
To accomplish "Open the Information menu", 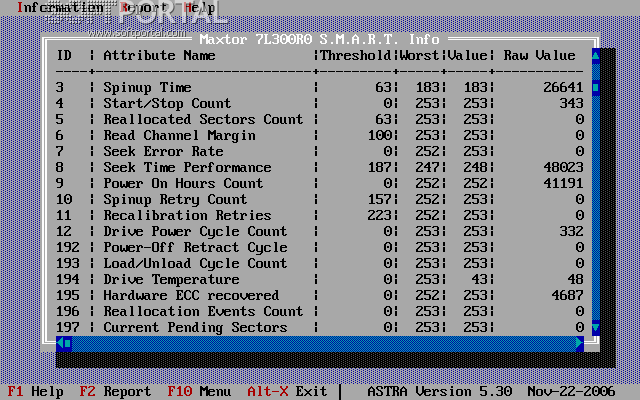I will (x=60, y=7).
